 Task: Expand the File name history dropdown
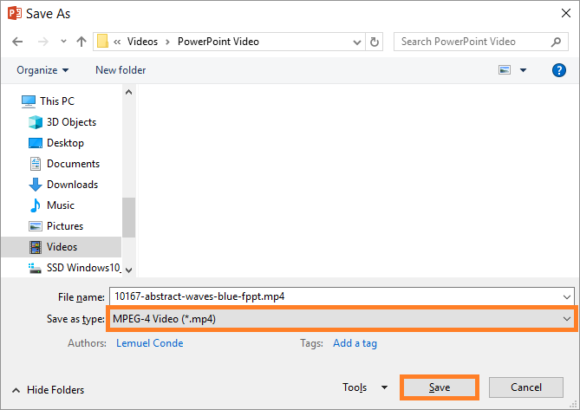coord(567,297)
